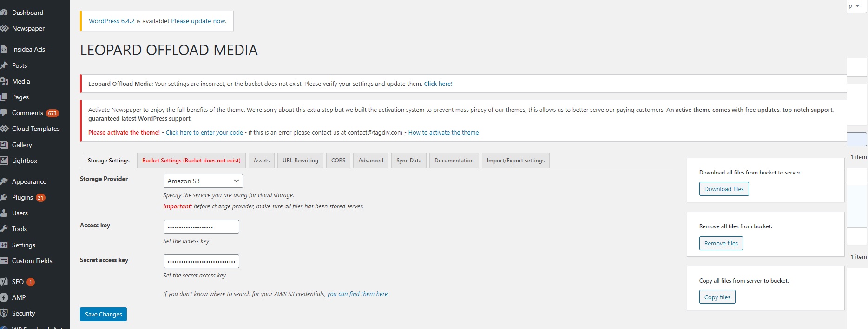Click the Security shield icon
This screenshot has width=868, height=329.
(4, 313)
